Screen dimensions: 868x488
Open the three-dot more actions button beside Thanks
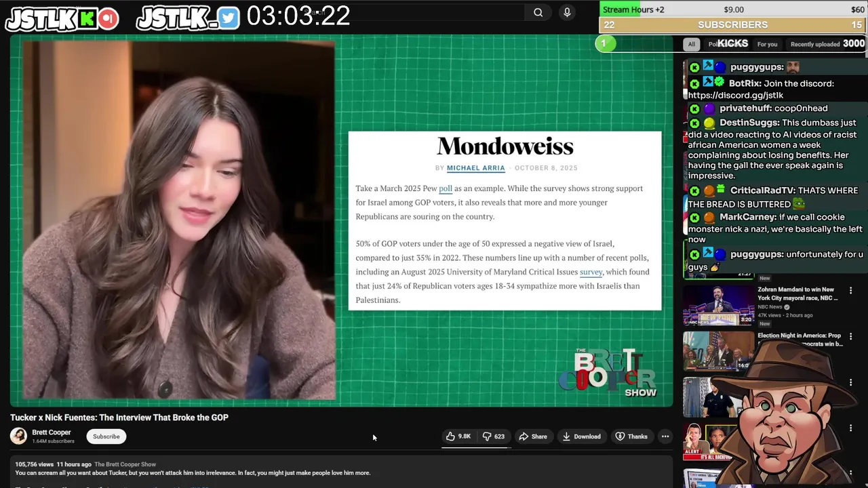point(665,436)
